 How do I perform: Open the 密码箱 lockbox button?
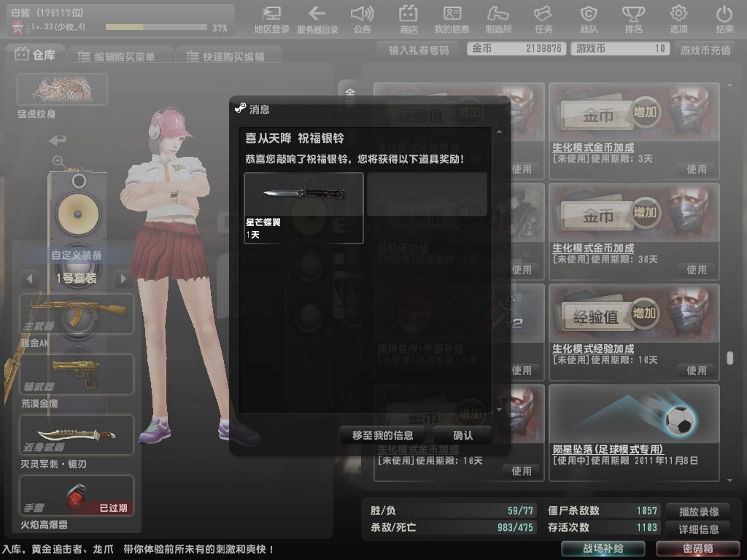(698, 548)
